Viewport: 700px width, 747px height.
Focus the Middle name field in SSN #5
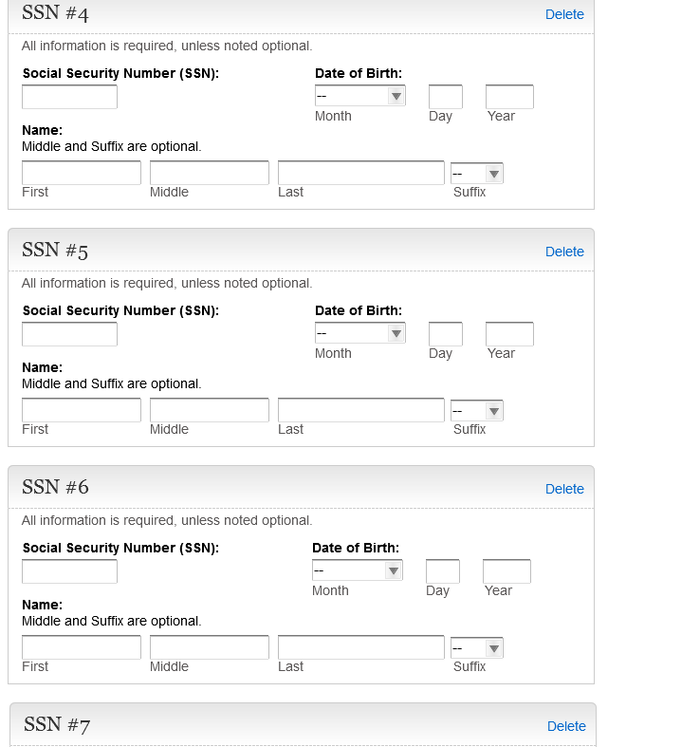[210, 411]
